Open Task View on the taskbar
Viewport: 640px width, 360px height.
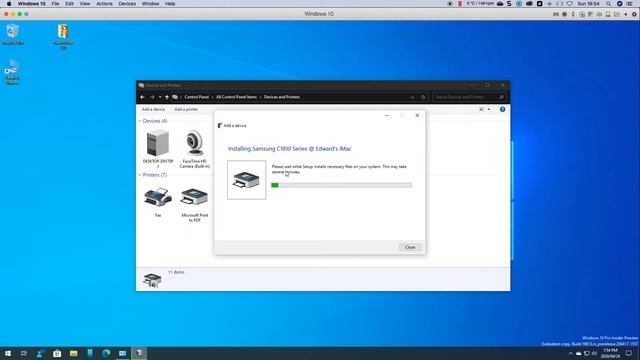point(24,353)
